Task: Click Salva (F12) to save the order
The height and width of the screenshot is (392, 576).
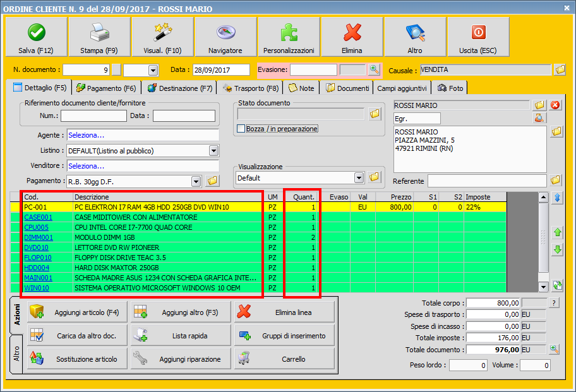Action: coord(37,37)
